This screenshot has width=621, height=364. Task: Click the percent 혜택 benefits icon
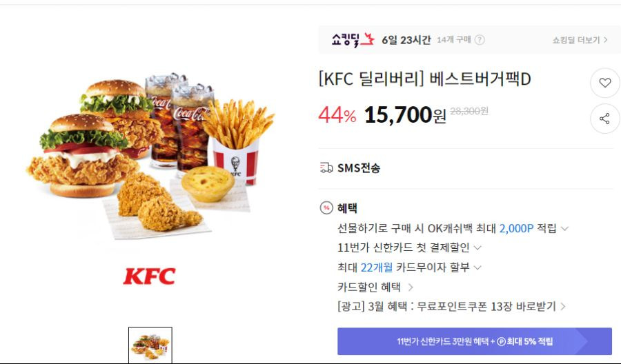(326, 208)
